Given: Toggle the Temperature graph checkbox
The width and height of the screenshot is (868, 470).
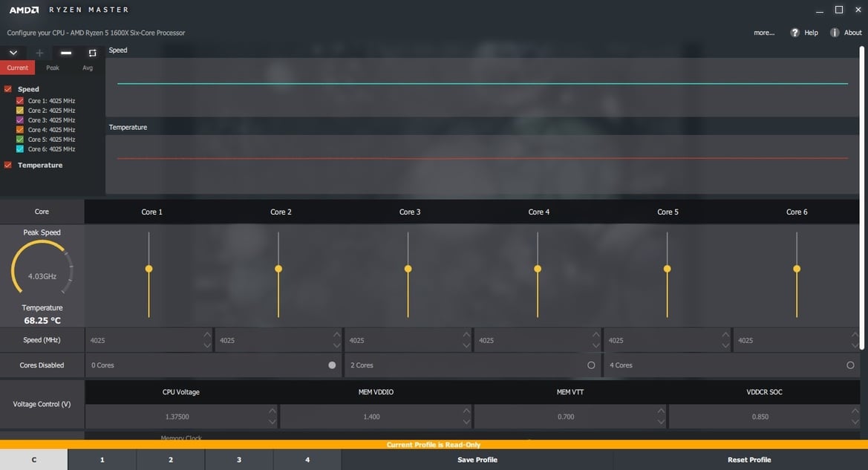Looking at the screenshot, I should pos(7,165).
